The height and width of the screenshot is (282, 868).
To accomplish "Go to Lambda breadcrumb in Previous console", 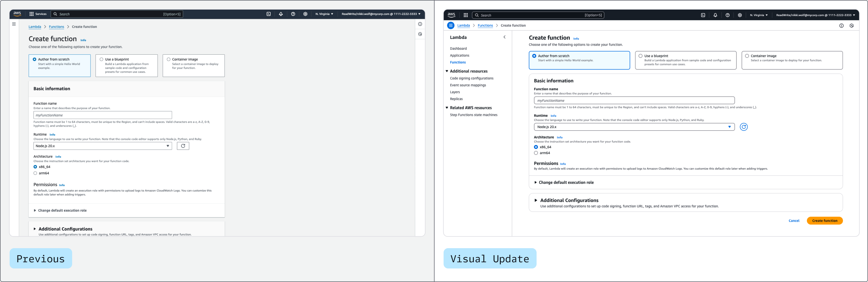I will click(35, 27).
